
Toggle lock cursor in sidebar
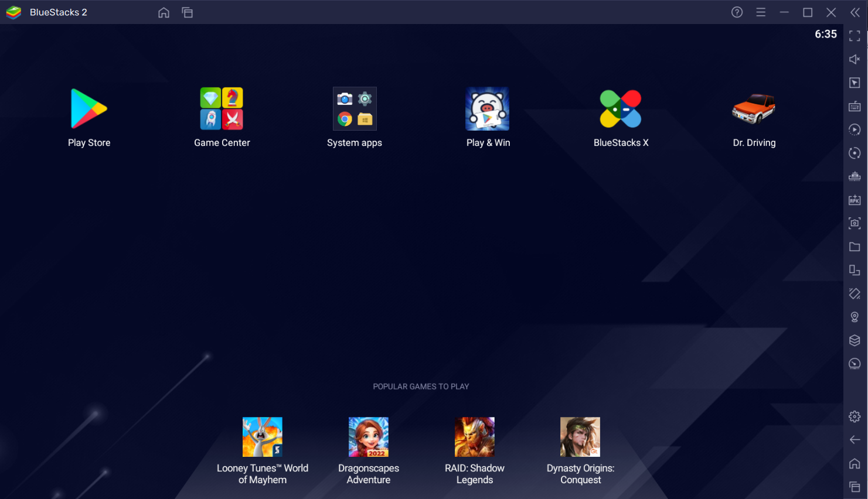(855, 83)
